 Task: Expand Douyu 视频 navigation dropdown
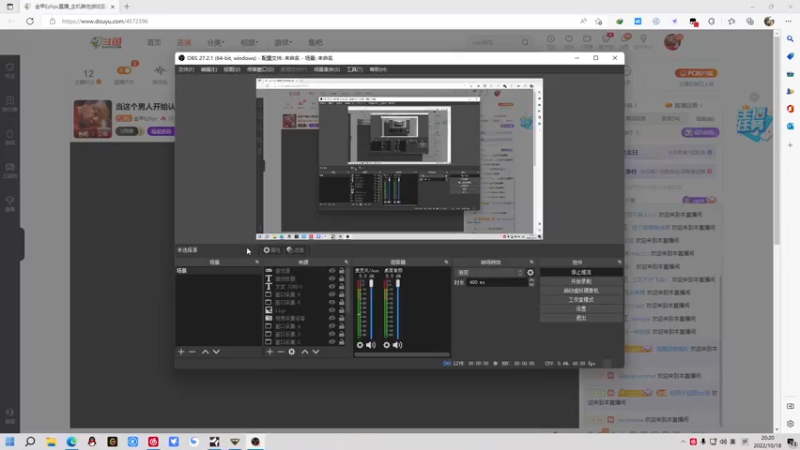[249, 42]
